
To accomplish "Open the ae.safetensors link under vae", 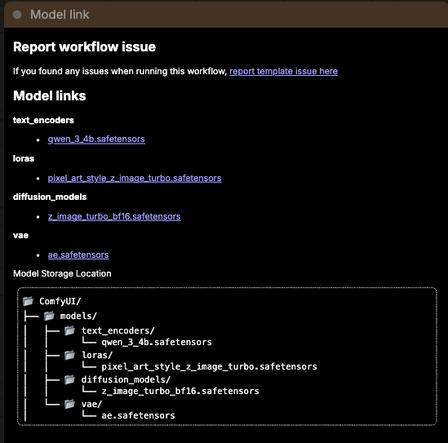I will tap(78, 255).
